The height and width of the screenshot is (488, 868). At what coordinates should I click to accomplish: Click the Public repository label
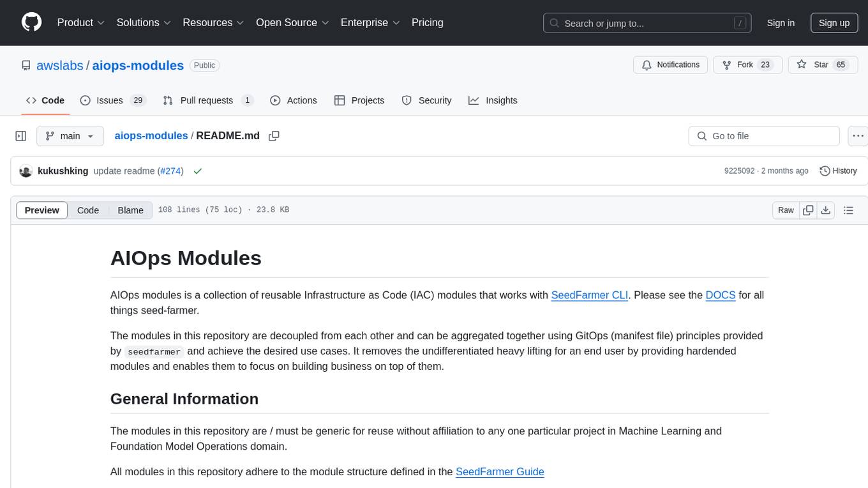204,65
